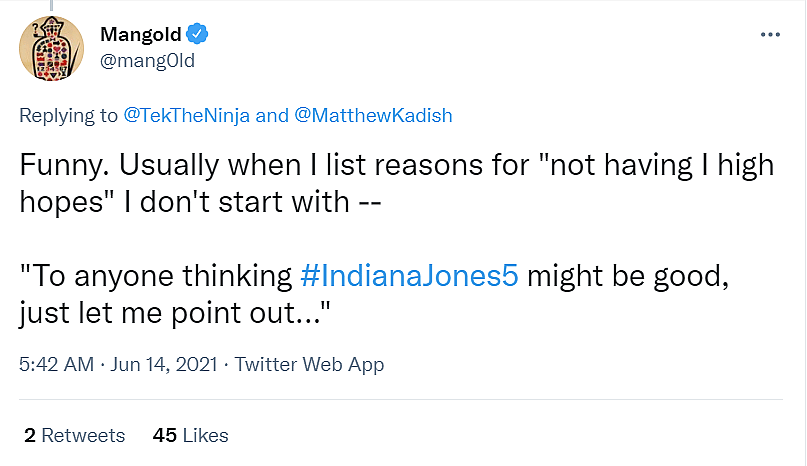
Task: Open the Twitter Web App source link
Action: tap(309, 365)
